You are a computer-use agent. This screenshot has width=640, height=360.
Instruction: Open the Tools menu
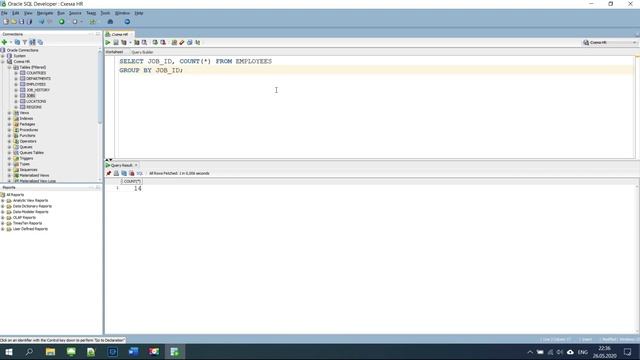[105, 13]
